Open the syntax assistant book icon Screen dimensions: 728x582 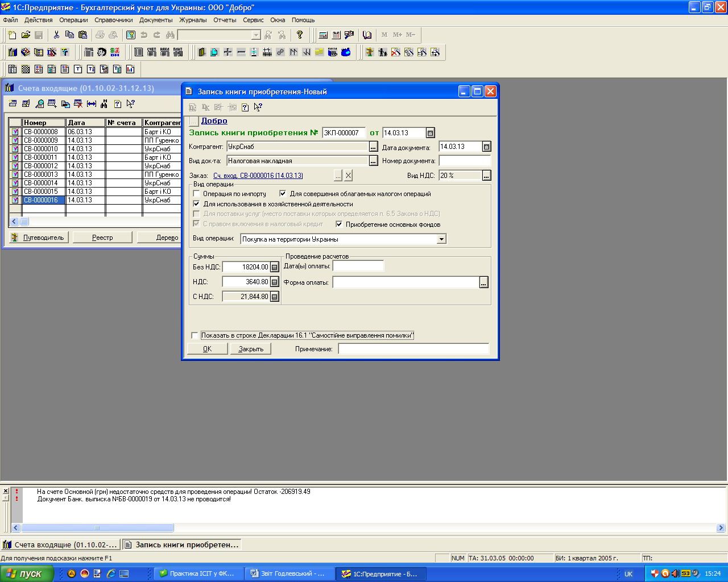[367, 35]
